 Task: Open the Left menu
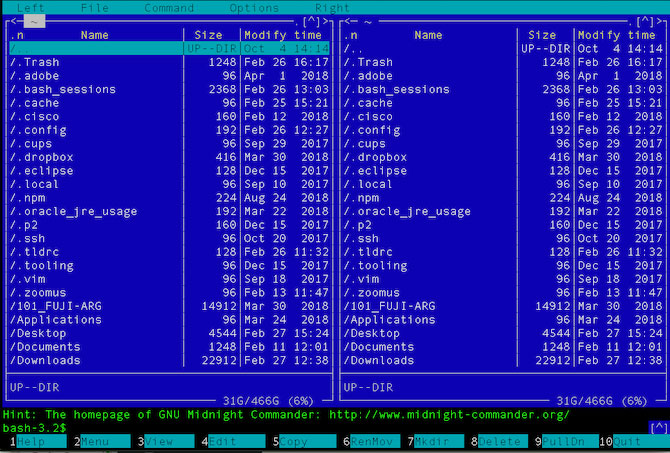coord(31,8)
